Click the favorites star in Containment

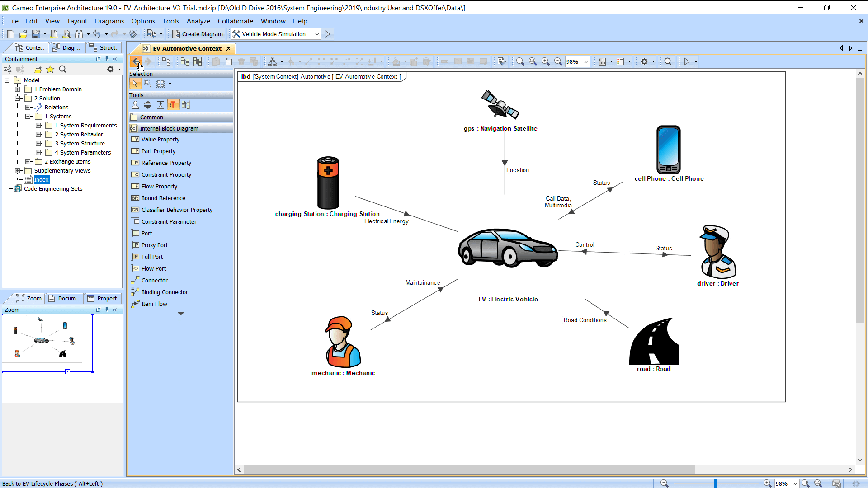pyautogui.click(x=50, y=69)
